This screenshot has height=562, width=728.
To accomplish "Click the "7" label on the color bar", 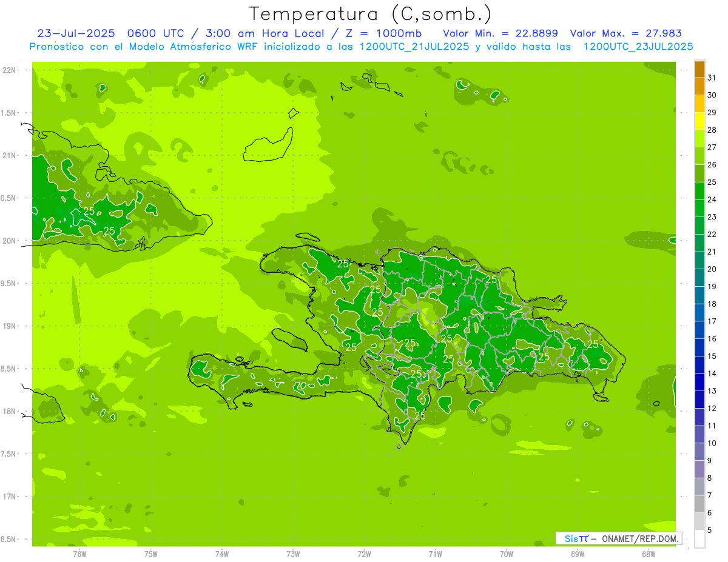I will [710, 496].
